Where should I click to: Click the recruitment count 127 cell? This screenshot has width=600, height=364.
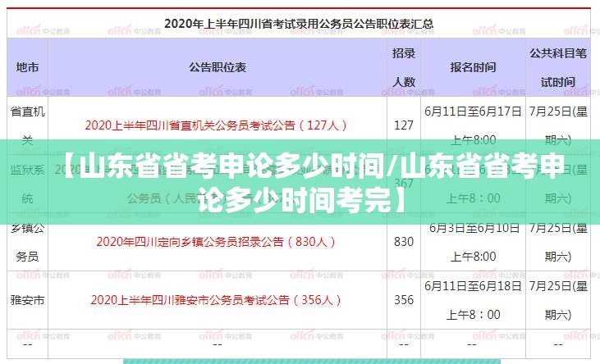pyautogui.click(x=404, y=125)
